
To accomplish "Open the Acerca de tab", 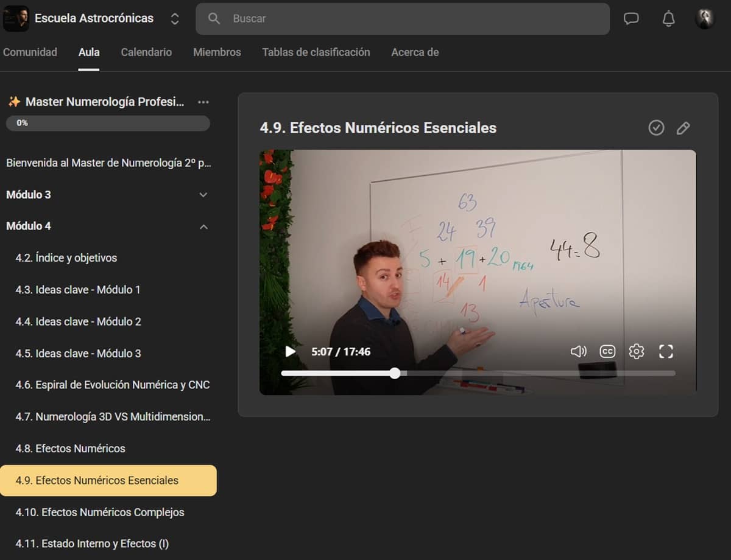I will (415, 52).
